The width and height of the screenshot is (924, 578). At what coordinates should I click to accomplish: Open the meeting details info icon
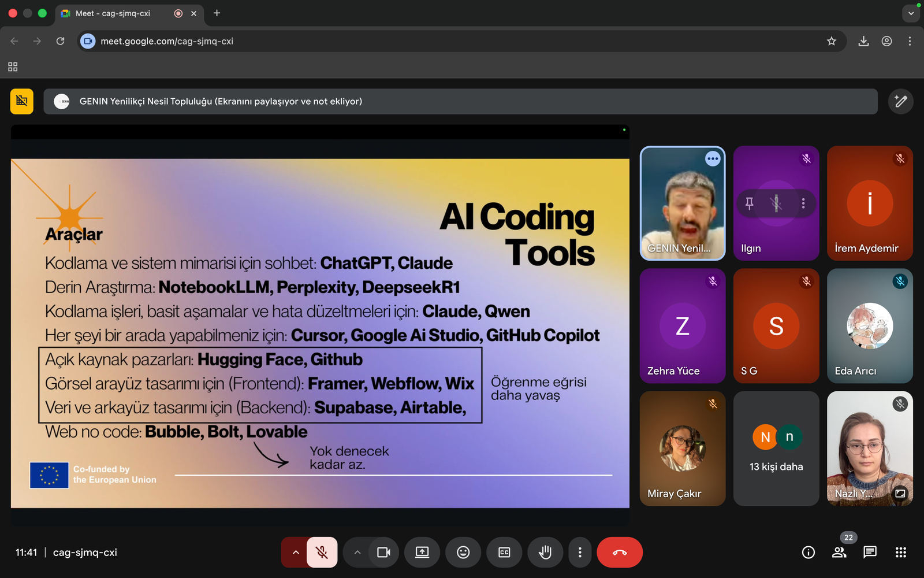click(808, 553)
